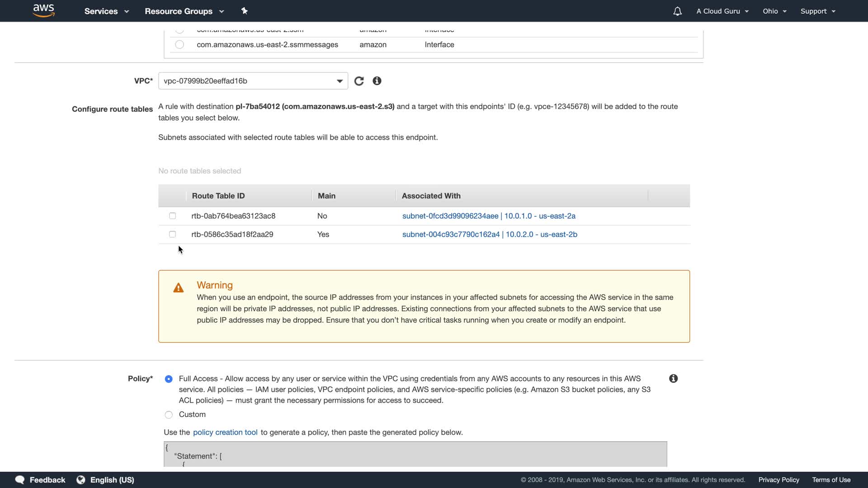Click inside the policy JSON text area
The width and height of the screenshot is (868, 488).
click(x=415, y=454)
